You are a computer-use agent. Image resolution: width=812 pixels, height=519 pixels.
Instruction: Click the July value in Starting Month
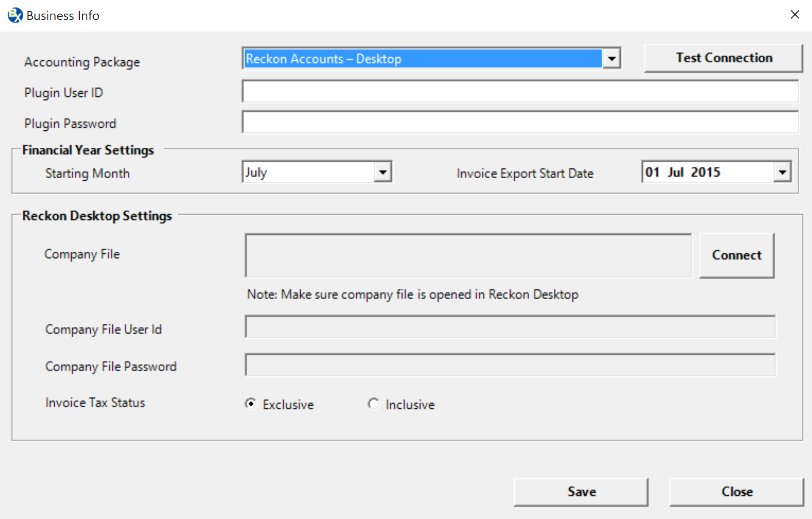(256, 172)
